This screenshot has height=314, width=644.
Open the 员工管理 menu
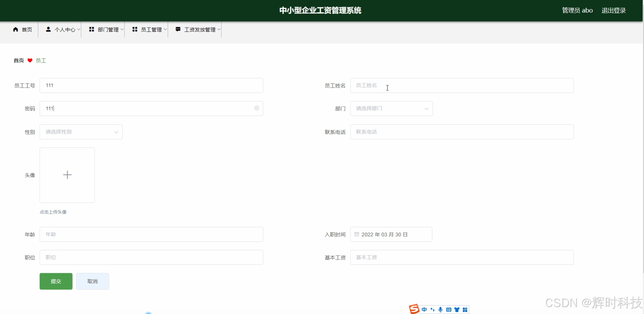150,29
